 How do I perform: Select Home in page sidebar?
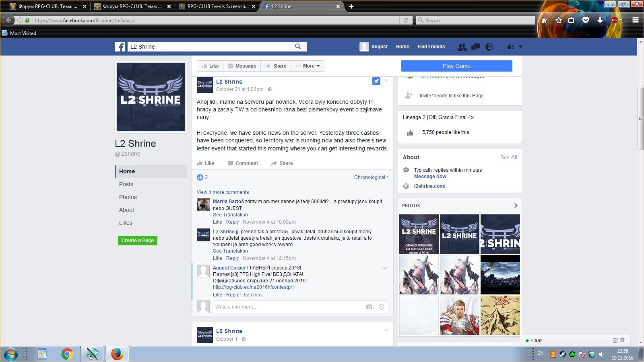151,171
